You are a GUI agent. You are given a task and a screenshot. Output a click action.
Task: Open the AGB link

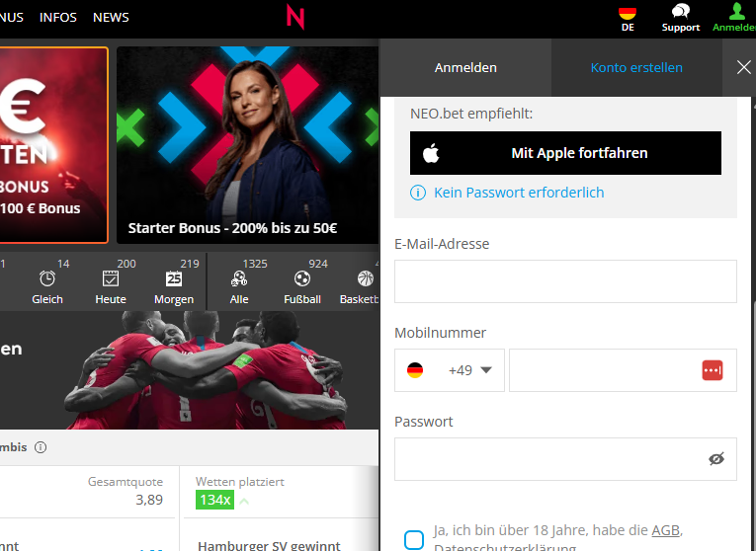(665, 530)
